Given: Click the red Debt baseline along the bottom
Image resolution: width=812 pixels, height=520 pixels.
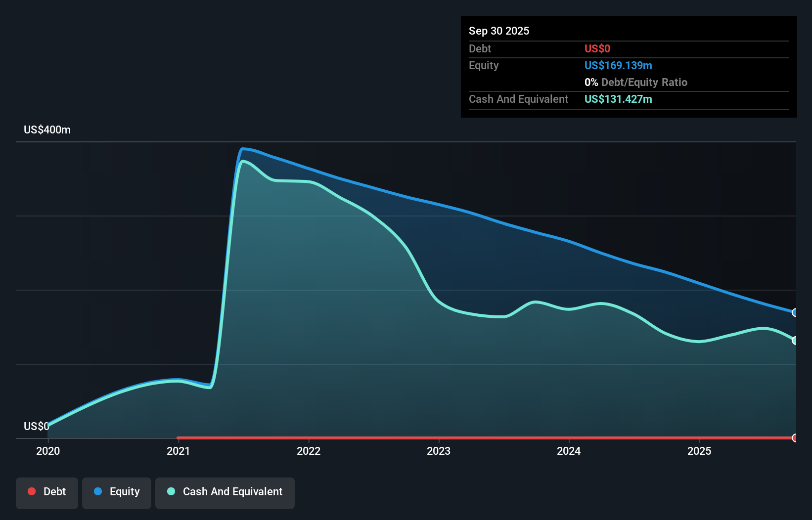Looking at the screenshot, I should tap(445, 437).
